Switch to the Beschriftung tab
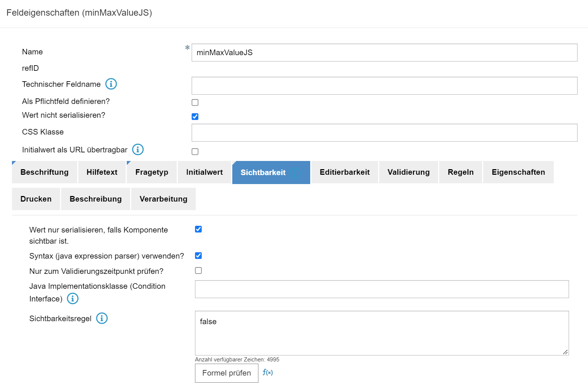 coord(44,172)
